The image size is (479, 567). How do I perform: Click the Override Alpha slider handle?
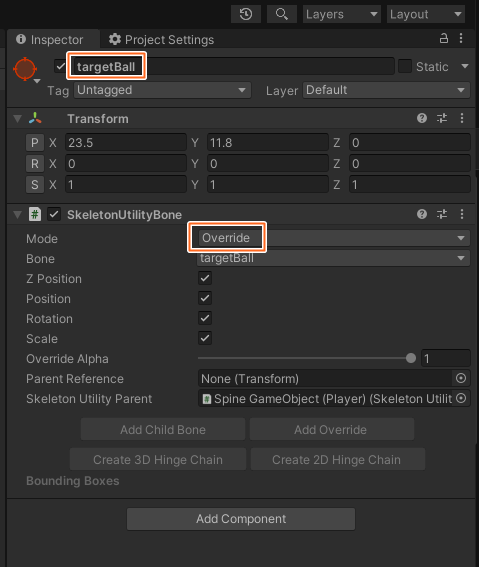click(x=411, y=358)
